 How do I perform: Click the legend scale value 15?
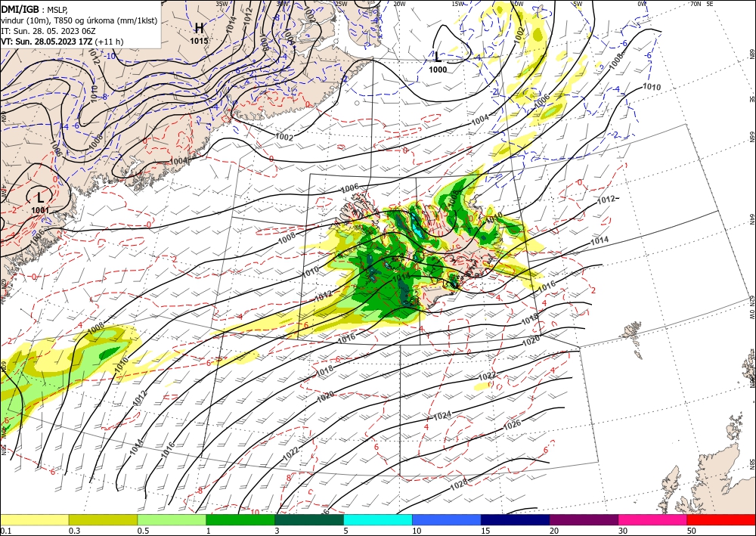[485, 531]
